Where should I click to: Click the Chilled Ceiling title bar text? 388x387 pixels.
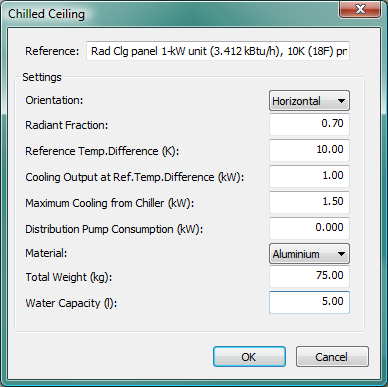(x=46, y=14)
